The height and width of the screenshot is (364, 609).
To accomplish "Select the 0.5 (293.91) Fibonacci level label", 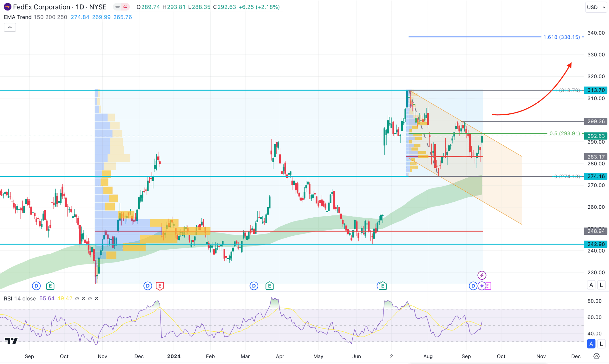I will point(565,133).
